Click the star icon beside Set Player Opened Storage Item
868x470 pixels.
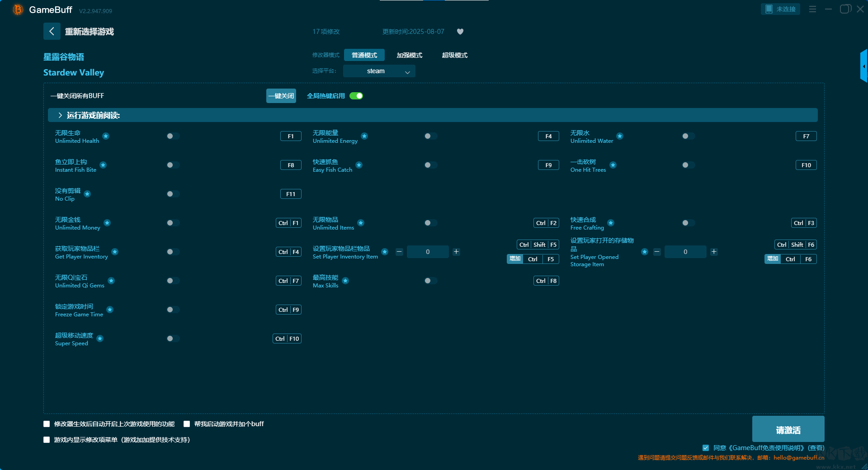(645, 252)
